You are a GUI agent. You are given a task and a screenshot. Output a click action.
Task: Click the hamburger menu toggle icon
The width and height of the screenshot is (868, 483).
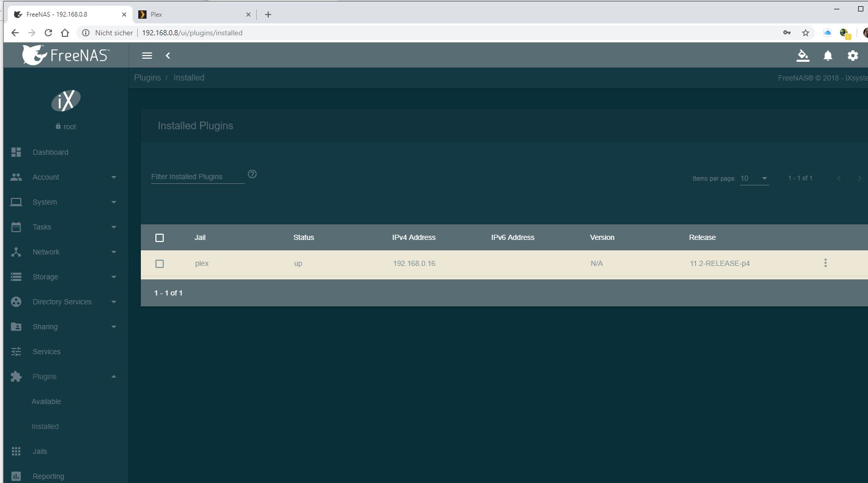click(147, 56)
